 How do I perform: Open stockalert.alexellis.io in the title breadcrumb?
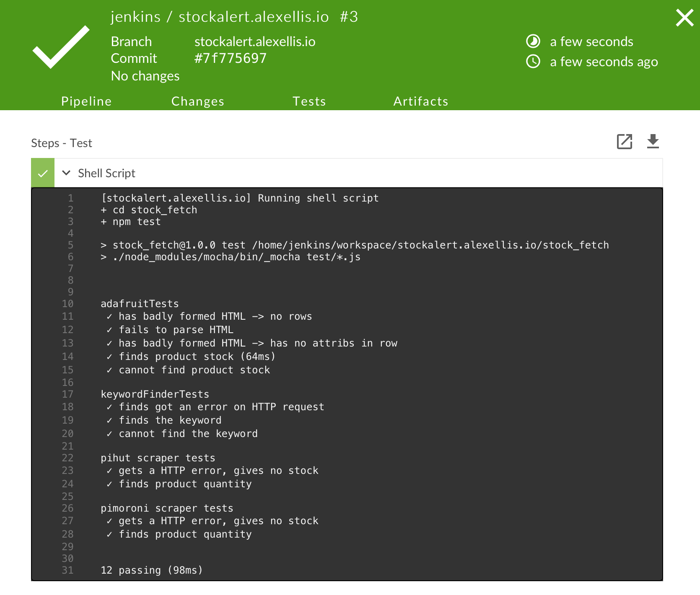point(254,17)
